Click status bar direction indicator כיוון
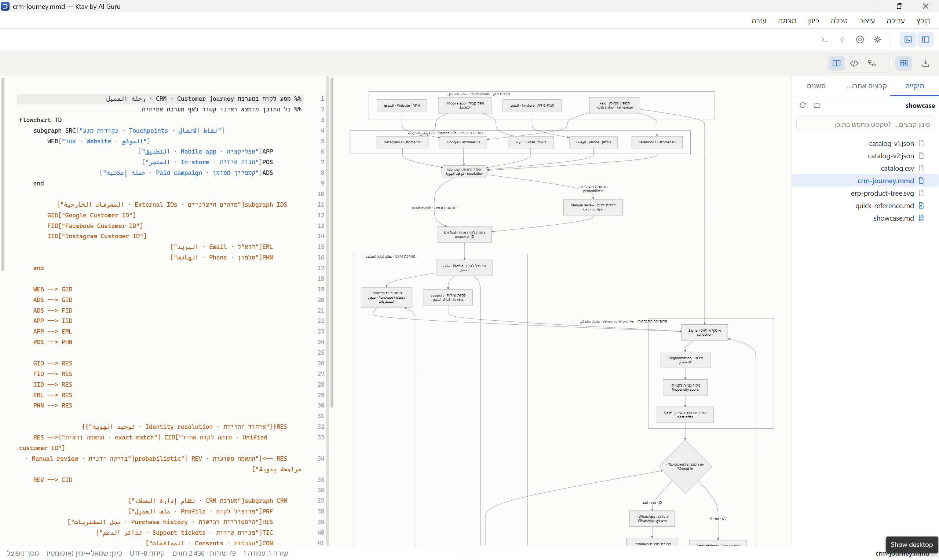 click(84, 553)
